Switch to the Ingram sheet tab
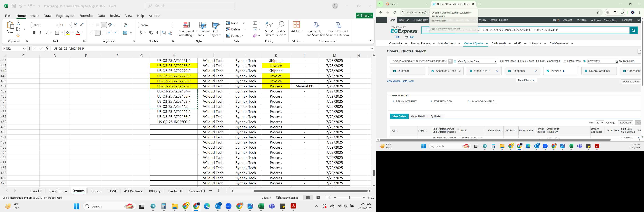 tap(96, 191)
